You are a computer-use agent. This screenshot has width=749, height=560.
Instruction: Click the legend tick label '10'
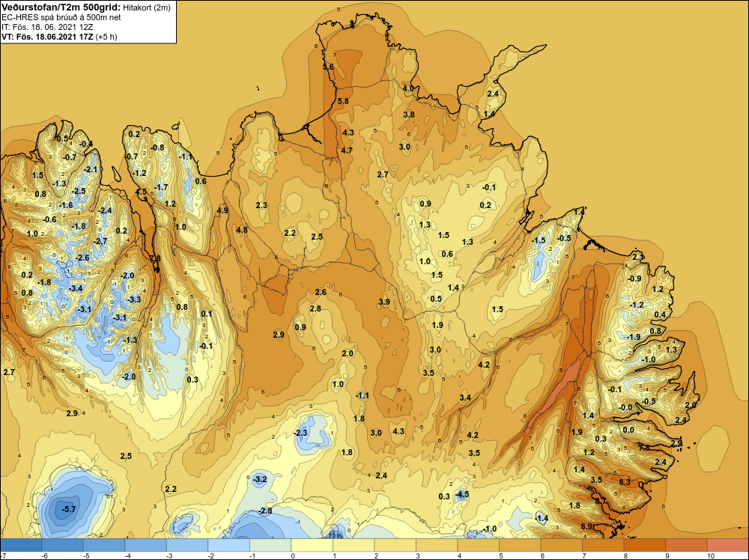point(710,556)
